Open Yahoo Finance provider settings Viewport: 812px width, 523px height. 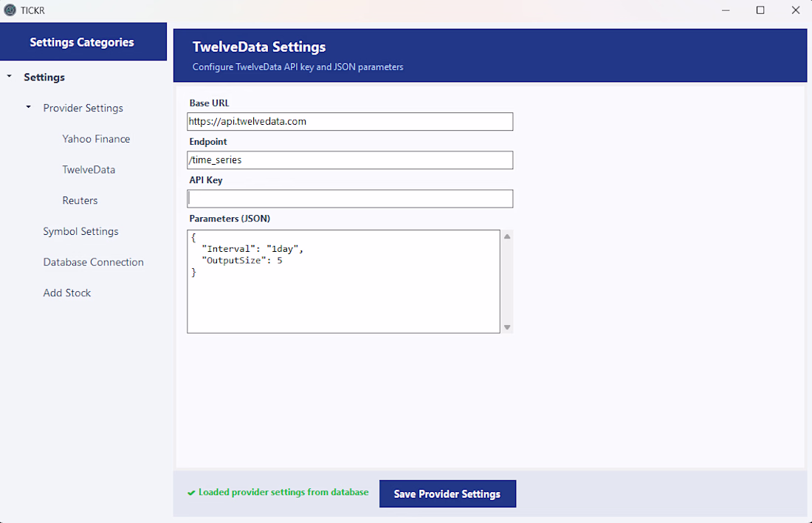96,139
